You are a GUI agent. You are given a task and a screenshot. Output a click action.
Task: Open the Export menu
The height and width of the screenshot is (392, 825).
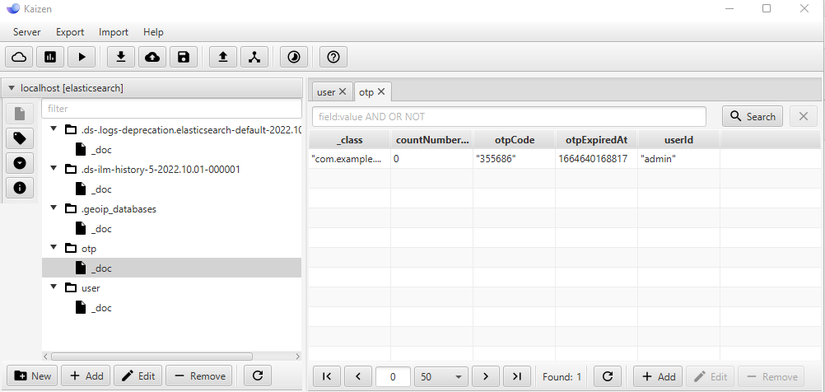(x=70, y=32)
